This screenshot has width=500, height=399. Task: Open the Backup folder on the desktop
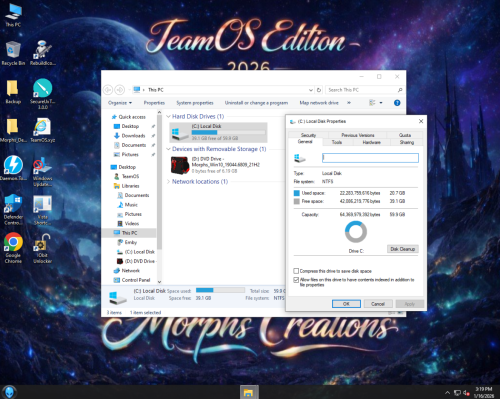tap(13, 92)
